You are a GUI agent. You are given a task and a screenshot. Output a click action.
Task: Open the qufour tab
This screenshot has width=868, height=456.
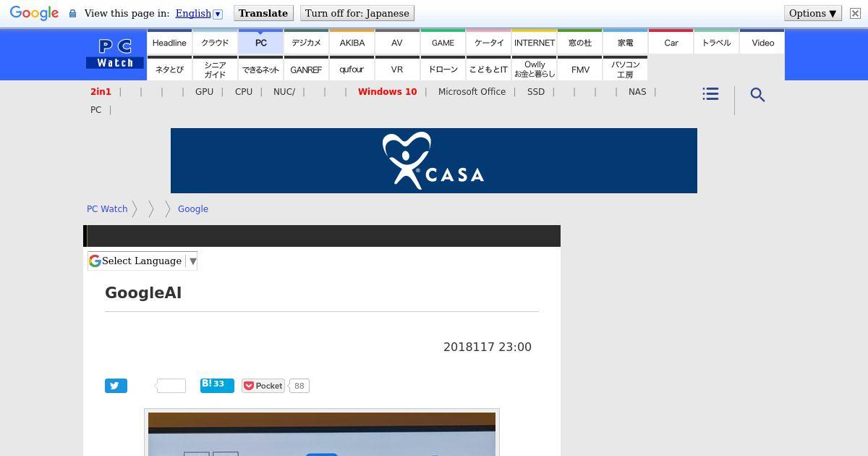tap(352, 69)
